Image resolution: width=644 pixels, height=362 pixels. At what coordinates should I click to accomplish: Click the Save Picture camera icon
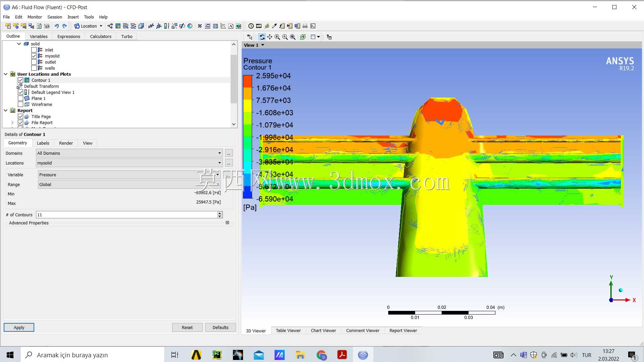tap(47, 26)
